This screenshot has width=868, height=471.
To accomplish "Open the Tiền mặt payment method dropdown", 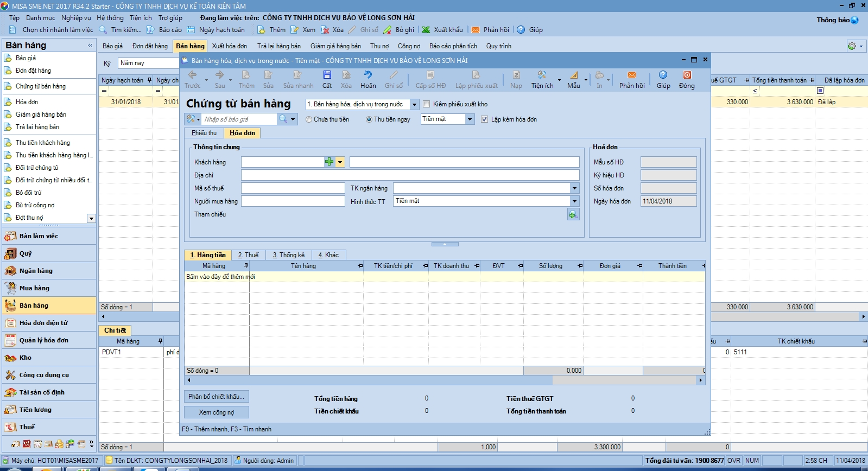I will point(470,119).
